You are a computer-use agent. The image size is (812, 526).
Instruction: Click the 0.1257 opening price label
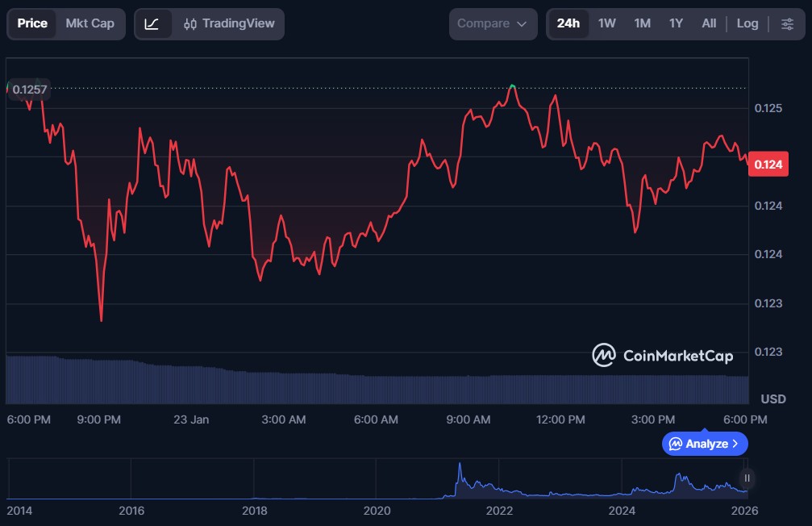[x=27, y=89]
